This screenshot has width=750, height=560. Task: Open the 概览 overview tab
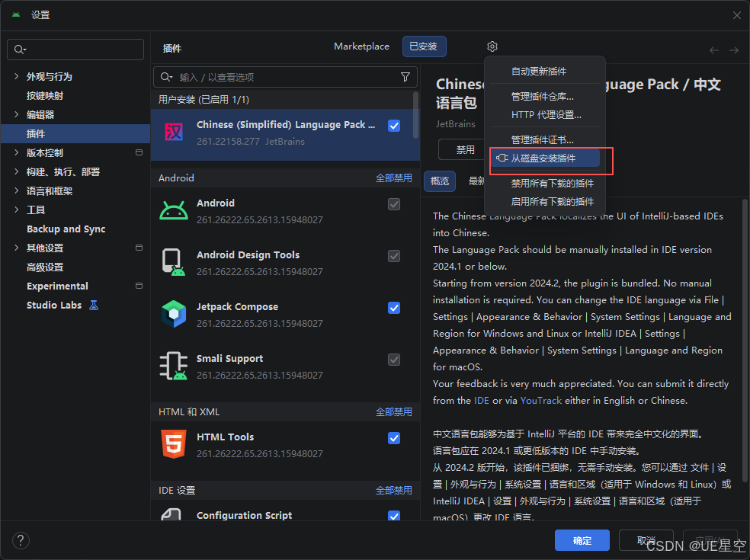pyautogui.click(x=440, y=181)
